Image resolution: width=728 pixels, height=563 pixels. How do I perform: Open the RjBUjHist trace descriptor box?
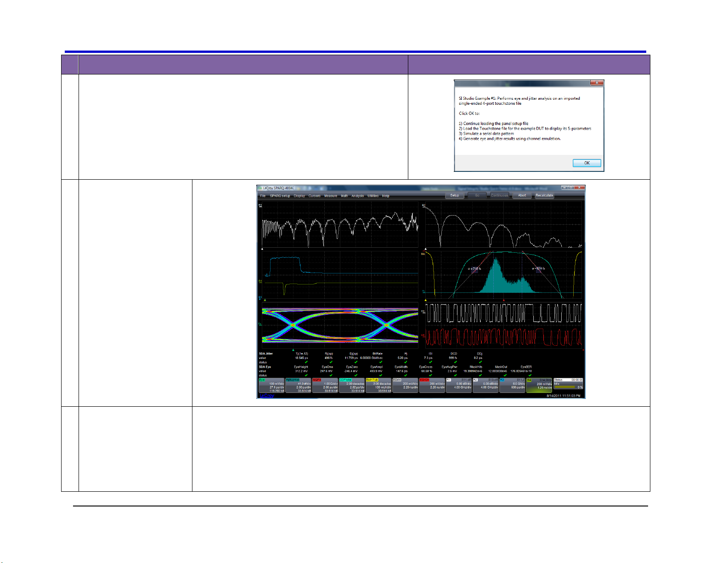tap(298, 386)
